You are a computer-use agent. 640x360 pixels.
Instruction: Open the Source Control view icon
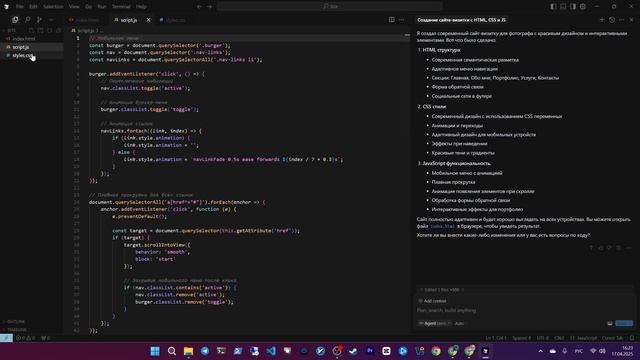[x=39, y=20]
